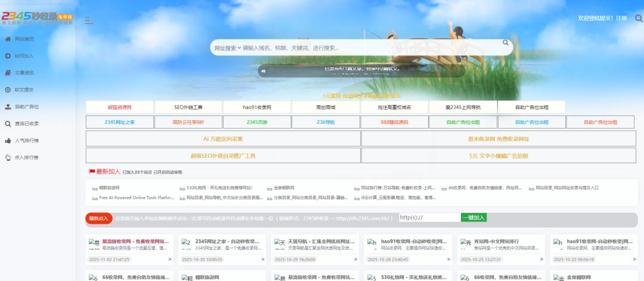The width and height of the screenshot is (644, 281).
Task: Click the magnifier icon beside 查询已收录
Action: click(x=8, y=124)
